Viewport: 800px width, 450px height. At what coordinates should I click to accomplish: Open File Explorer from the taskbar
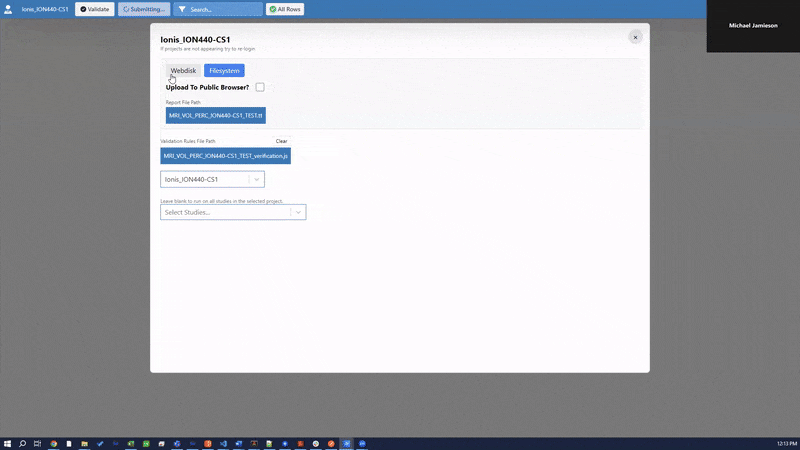tap(85, 444)
